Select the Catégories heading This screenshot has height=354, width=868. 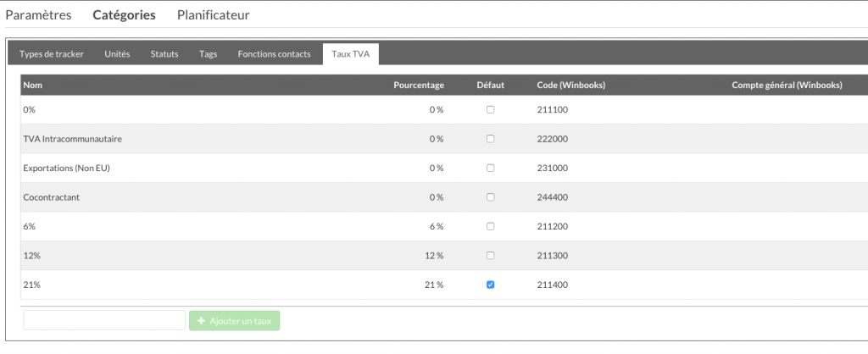pyautogui.click(x=124, y=15)
